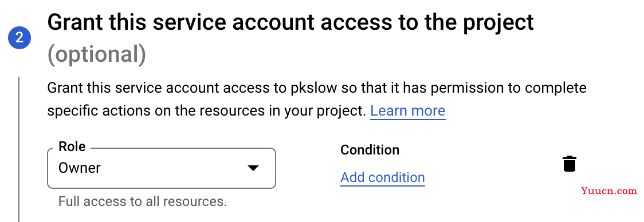Click the "Grant this service account access" heading

pos(290,22)
